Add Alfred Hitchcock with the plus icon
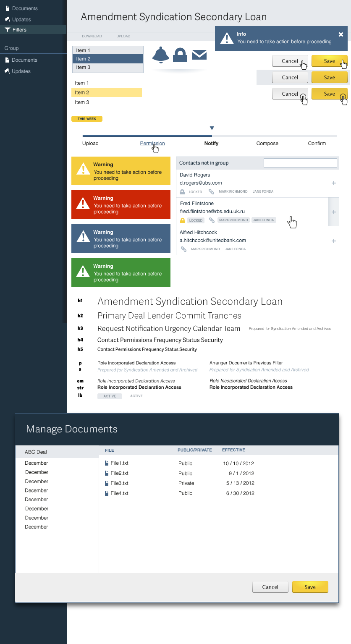 click(334, 241)
